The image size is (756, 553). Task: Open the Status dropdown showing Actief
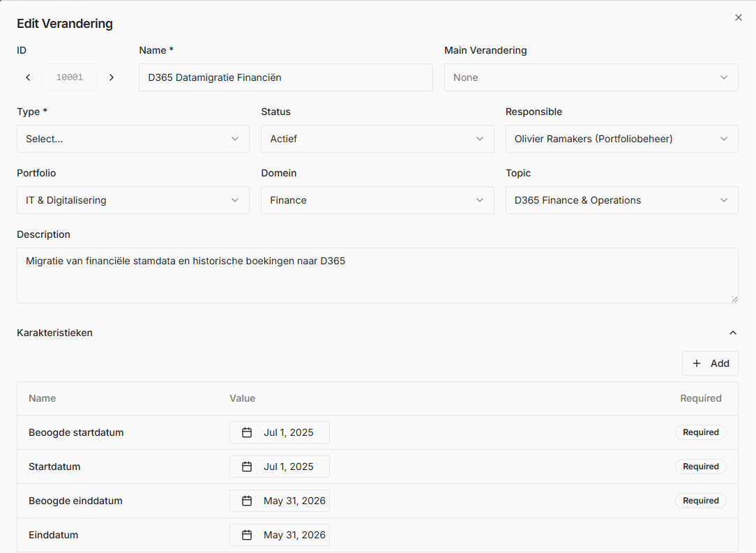(377, 139)
